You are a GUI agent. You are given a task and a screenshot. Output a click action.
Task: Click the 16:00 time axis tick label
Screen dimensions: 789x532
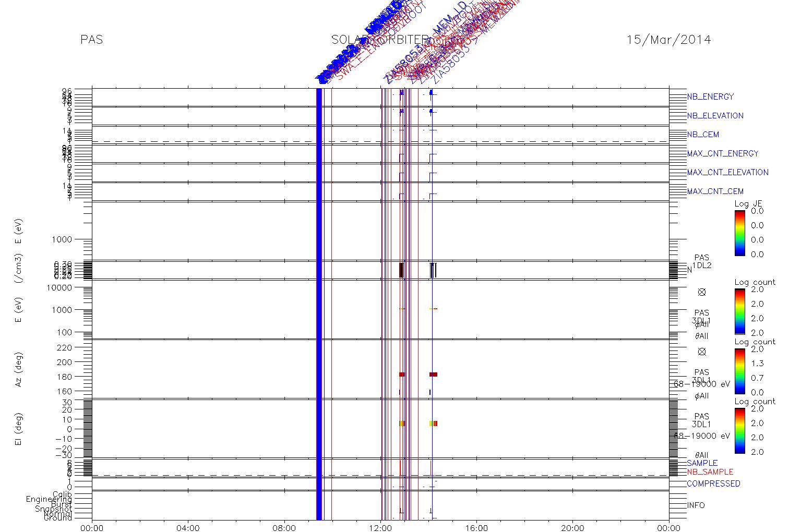pos(476,528)
